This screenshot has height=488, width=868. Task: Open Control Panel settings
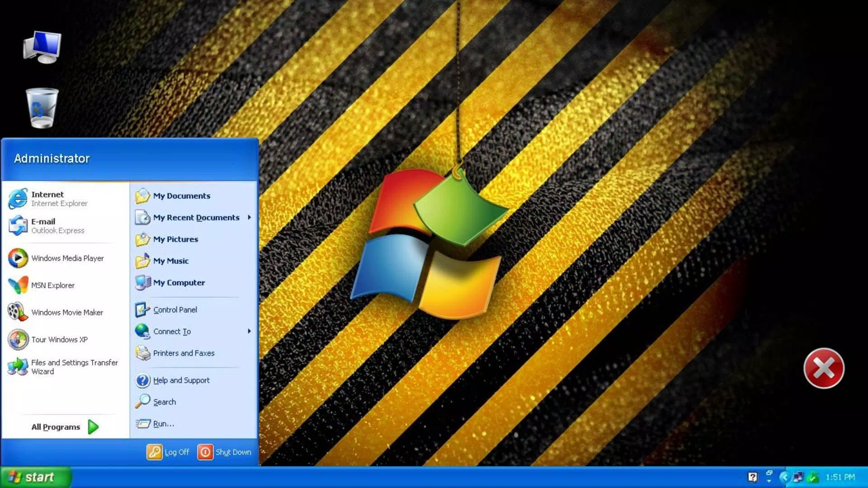tap(174, 309)
